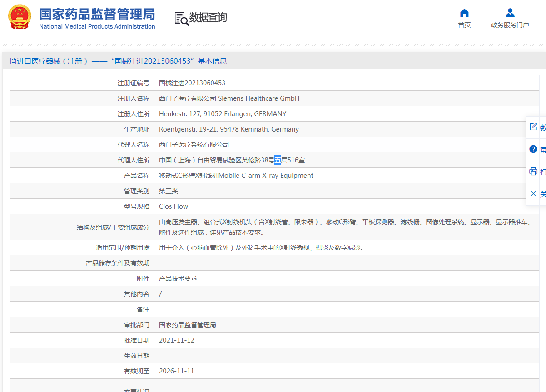
Task: Click the document icon before 进口医疗器械
Action: pos(13,61)
